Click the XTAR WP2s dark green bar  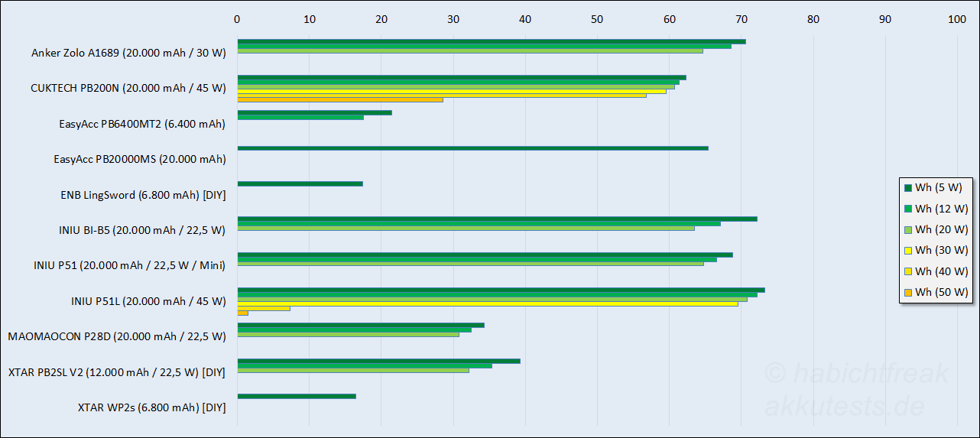click(297, 396)
